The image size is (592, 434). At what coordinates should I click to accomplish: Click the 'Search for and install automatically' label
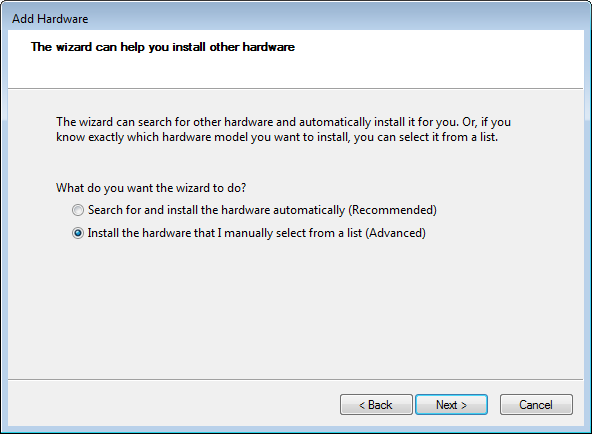pyautogui.click(x=262, y=210)
